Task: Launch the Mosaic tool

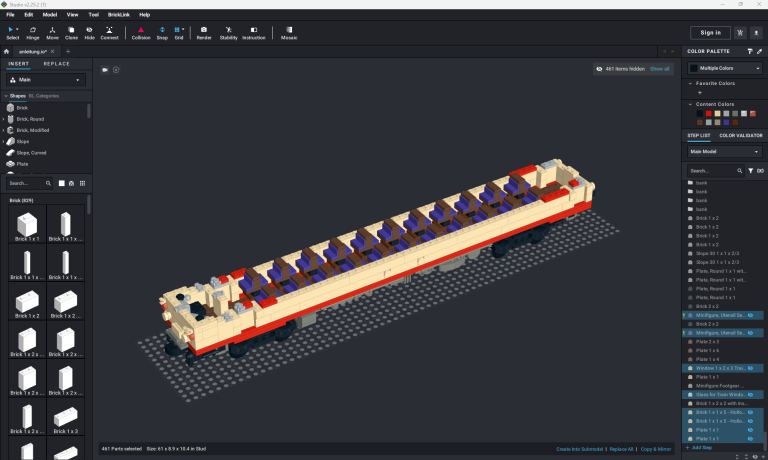Action: (289, 32)
